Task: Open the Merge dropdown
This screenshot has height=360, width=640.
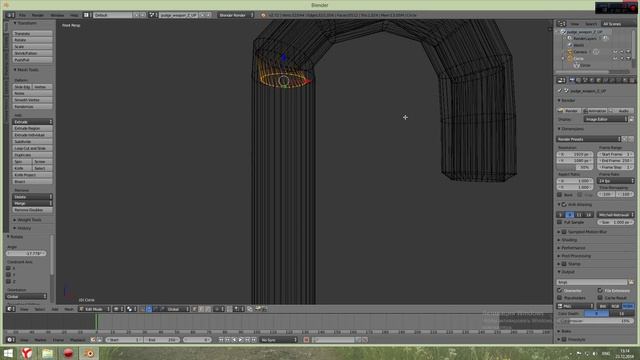Action: (x=32, y=203)
